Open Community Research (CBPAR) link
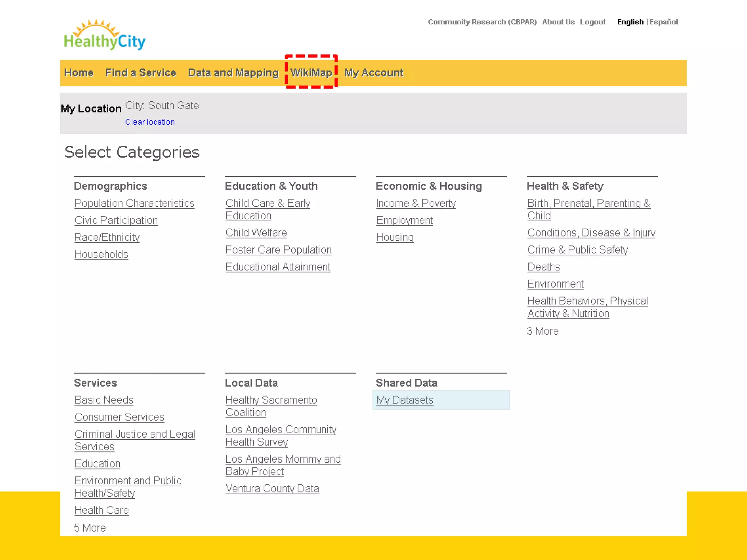Viewport: 747px width, 560px height. click(x=482, y=22)
